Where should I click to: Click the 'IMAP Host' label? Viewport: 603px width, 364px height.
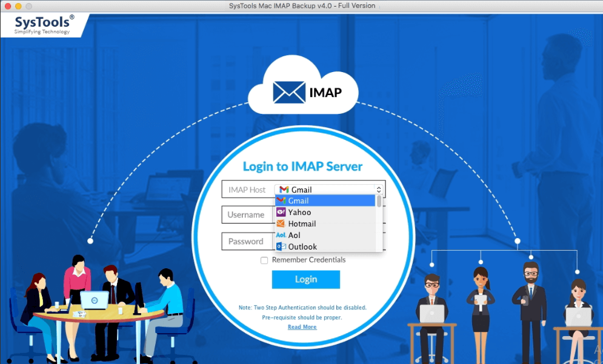(247, 190)
